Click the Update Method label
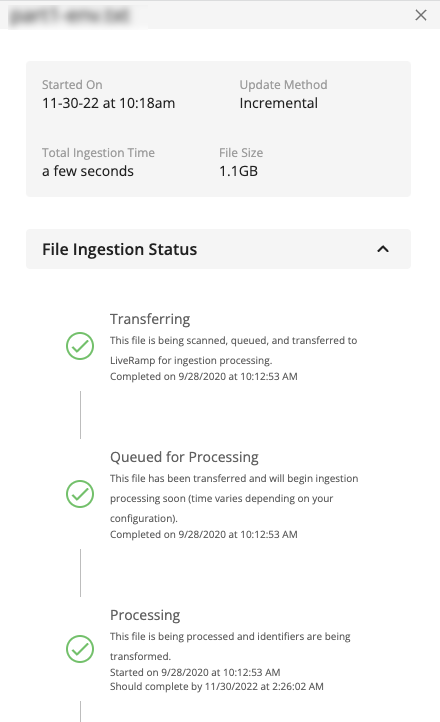 click(284, 85)
